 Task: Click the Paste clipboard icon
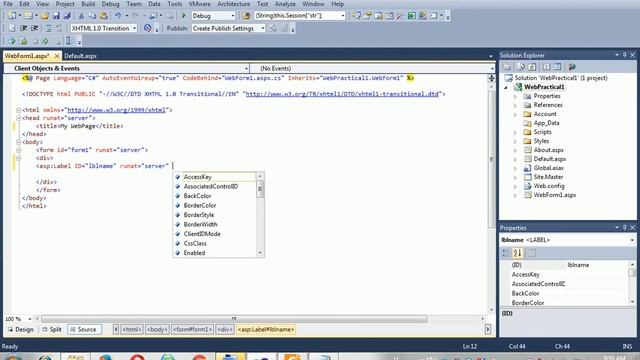pyautogui.click(x=104, y=16)
